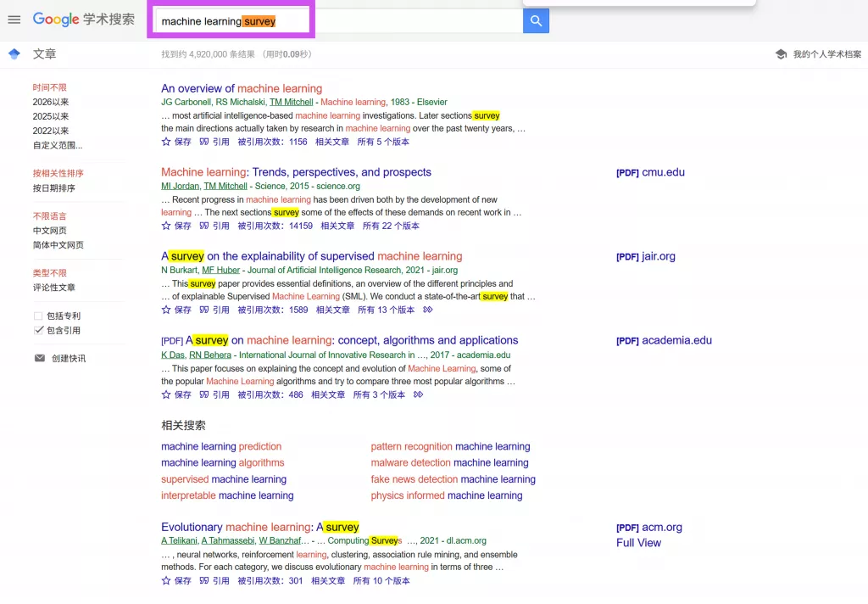Cite the 'Trends, perspectives, and prospects' article
Screen dimensions: 868x604
coord(214,226)
